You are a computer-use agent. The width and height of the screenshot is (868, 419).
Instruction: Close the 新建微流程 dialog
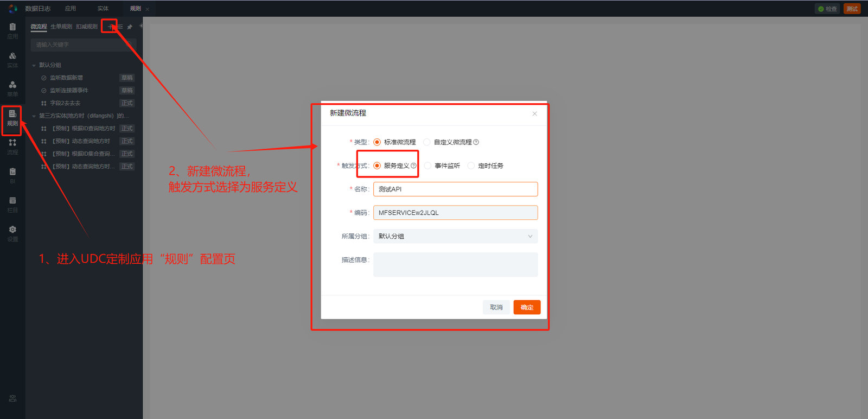(x=534, y=113)
